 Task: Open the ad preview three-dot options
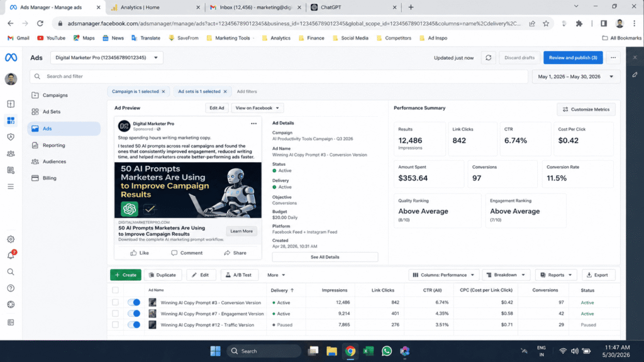tap(254, 124)
